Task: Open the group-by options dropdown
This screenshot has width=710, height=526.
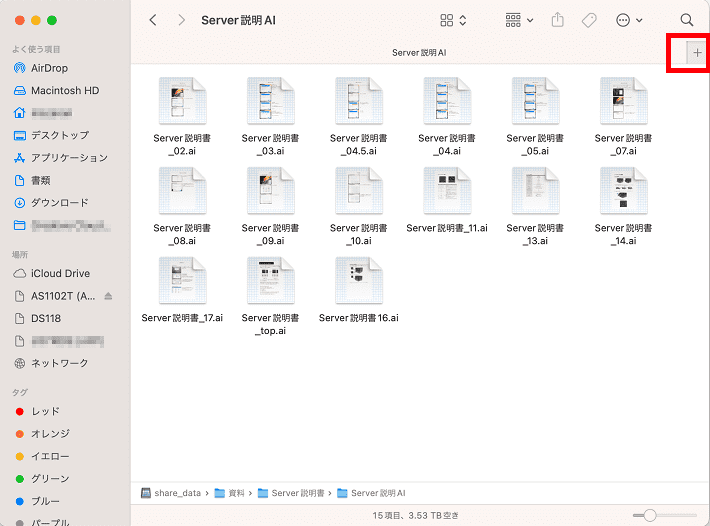Action: point(519,20)
